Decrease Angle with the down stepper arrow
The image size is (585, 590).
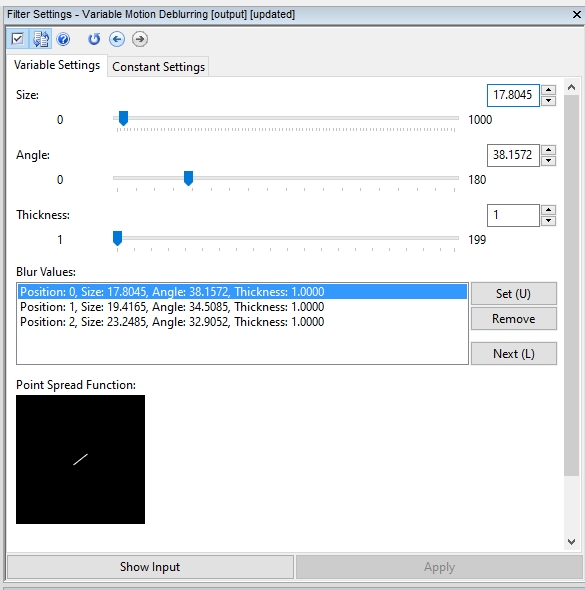tap(549, 161)
